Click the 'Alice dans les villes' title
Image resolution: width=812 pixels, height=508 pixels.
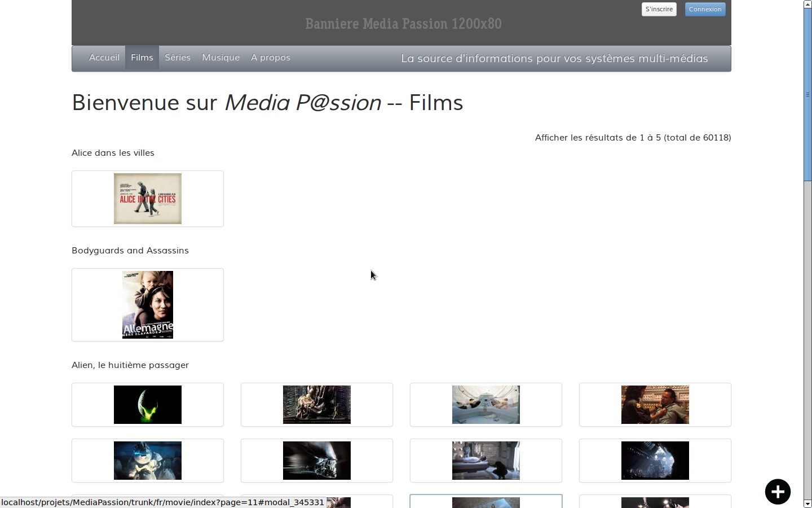(113, 153)
